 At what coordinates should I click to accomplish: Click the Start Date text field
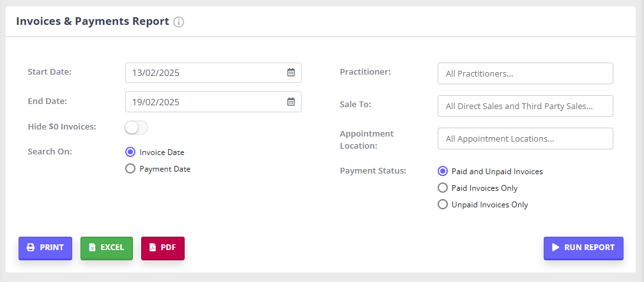pos(213,73)
